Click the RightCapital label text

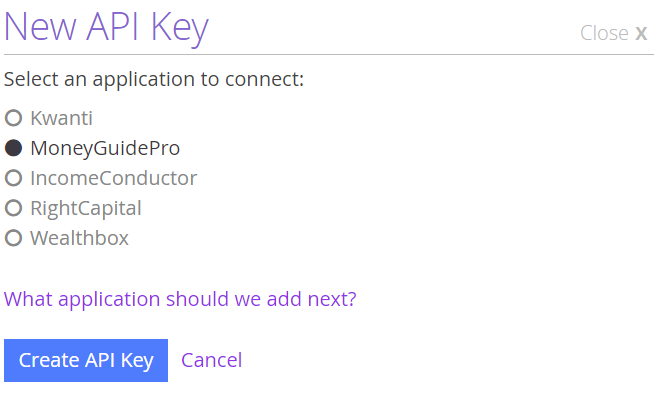pyautogui.click(x=86, y=209)
